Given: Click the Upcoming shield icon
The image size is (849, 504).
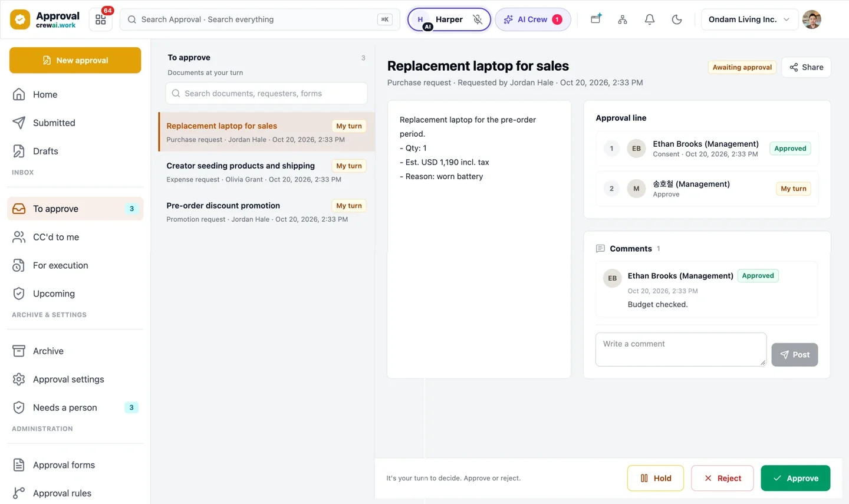Looking at the screenshot, I should [x=19, y=294].
